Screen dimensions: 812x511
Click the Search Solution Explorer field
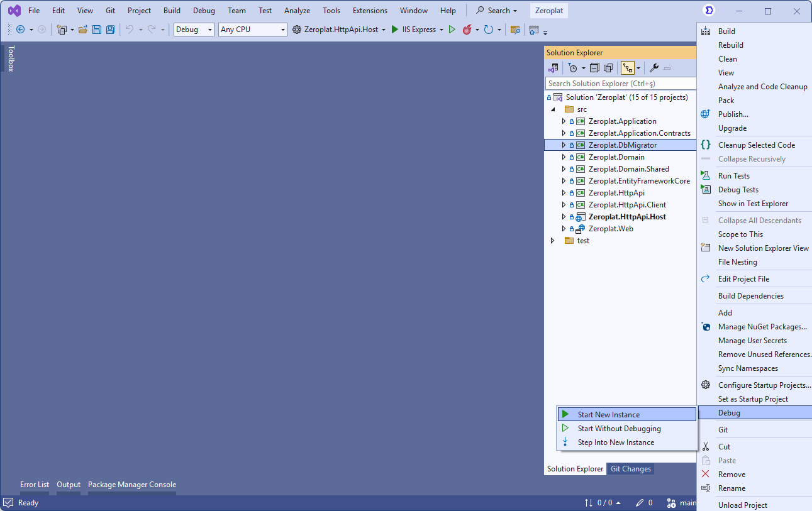tap(620, 84)
